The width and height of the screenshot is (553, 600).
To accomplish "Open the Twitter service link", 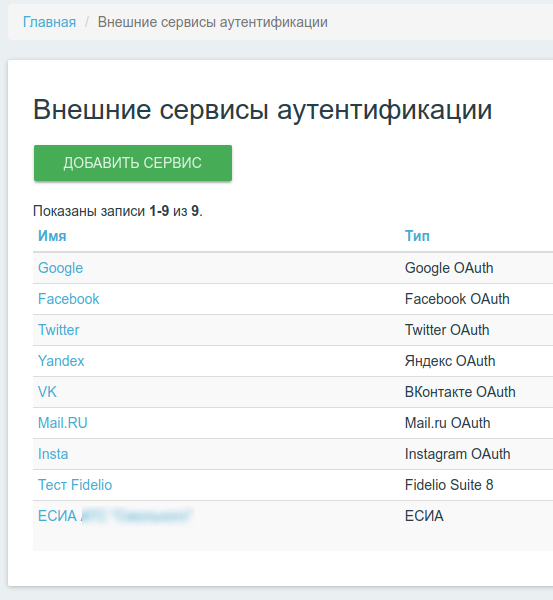I will tap(59, 330).
